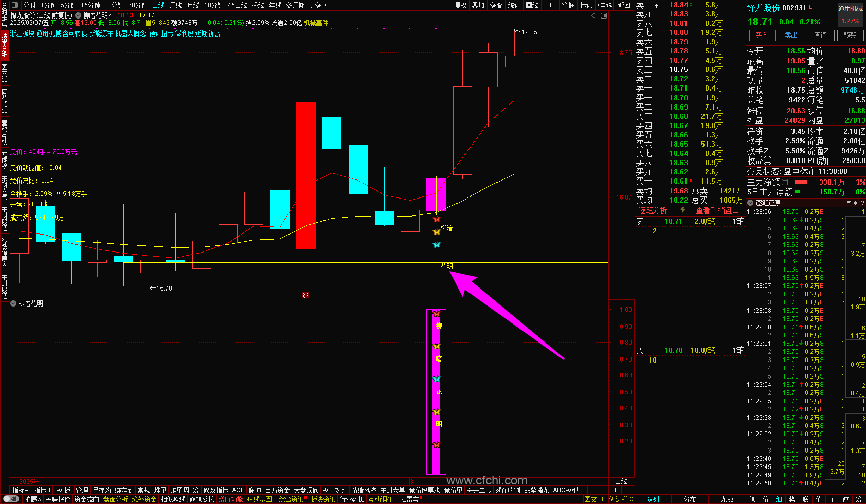Viewport: 866px width, 504px height.
Task: Select the 队列 tab under order panel
Action: pos(653,499)
